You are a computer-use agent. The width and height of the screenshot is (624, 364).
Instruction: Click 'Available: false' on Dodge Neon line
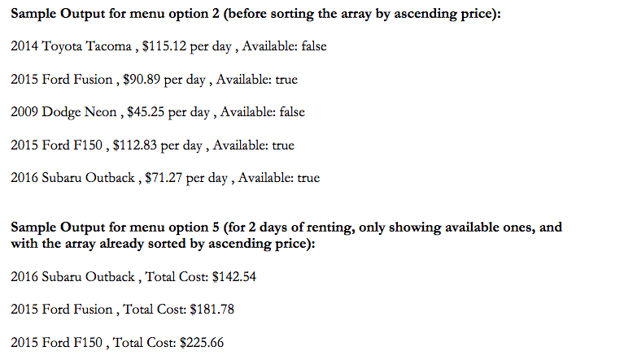[263, 112]
